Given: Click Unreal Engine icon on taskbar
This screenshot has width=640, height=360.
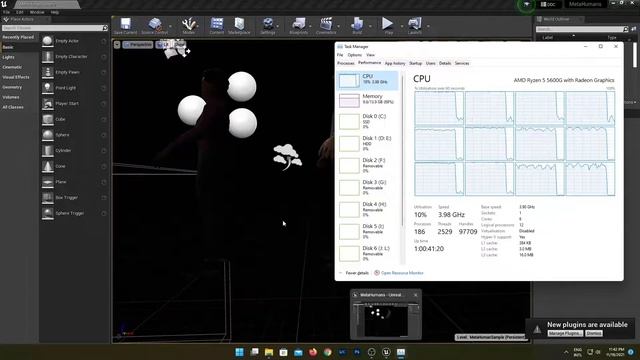Looking at the screenshot, I should [386, 352].
